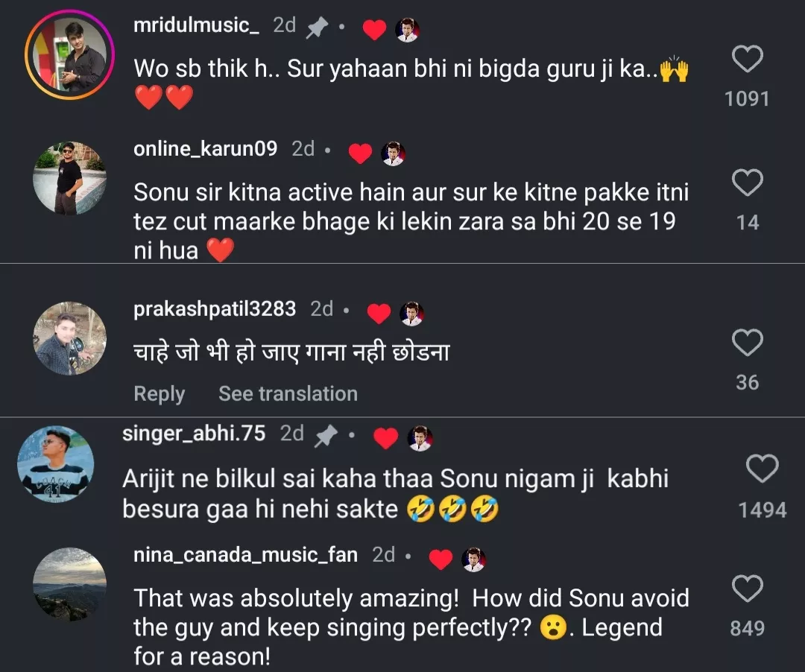Open See translation for the Hindi comment

tap(288, 393)
